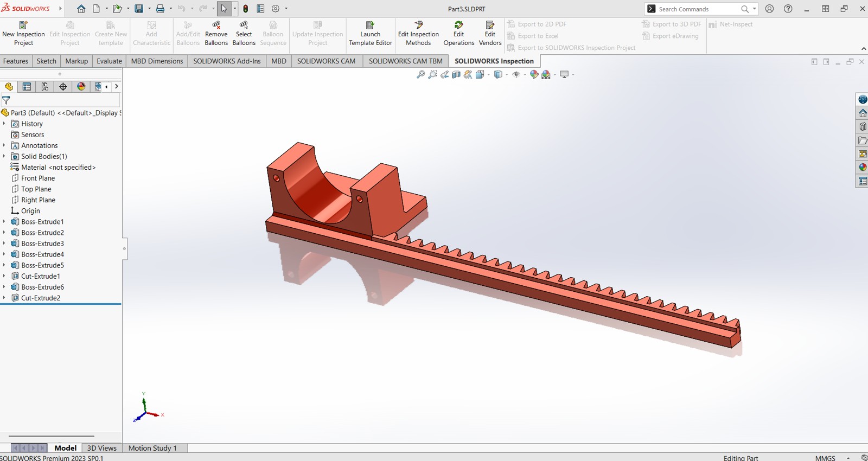Viewport: 868px width, 461px height.
Task: Open the Save dropdown arrow
Action: (x=149, y=9)
